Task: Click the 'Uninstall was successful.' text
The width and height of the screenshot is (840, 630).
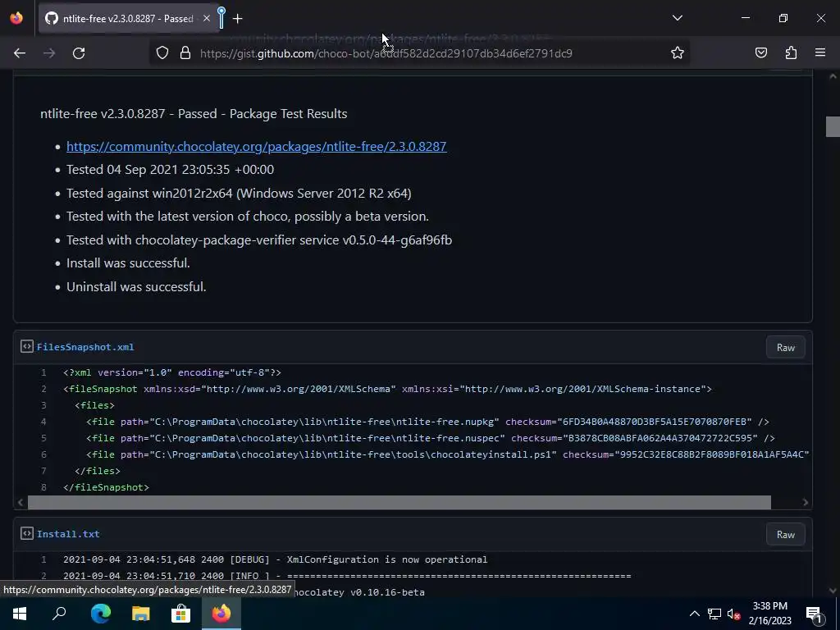Action: [136, 286]
